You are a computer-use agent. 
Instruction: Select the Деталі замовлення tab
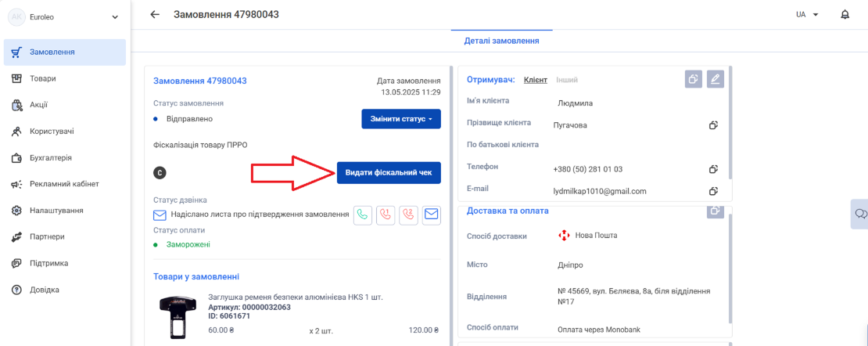501,41
